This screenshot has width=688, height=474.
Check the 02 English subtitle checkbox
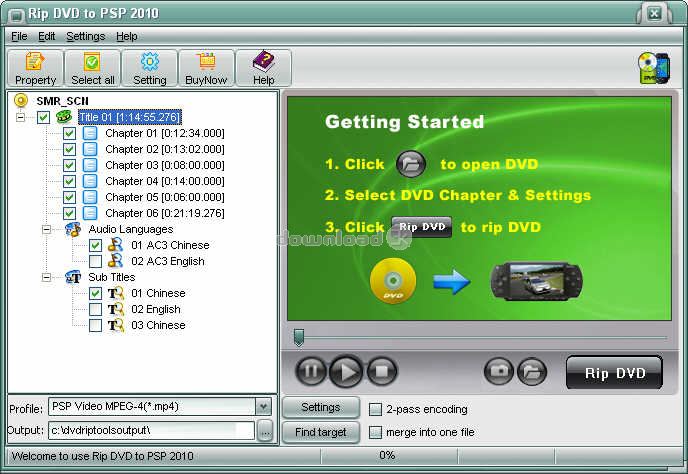click(x=95, y=309)
